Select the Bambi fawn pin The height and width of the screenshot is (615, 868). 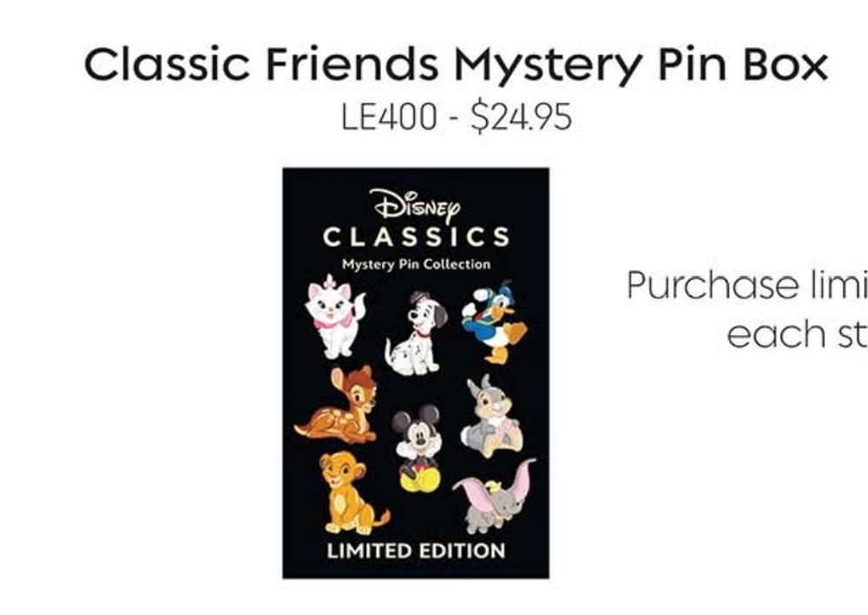point(337,404)
